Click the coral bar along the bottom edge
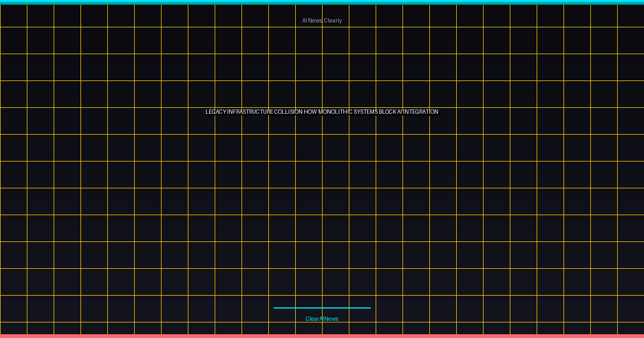 pyautogui.click(x=322, y=336)
